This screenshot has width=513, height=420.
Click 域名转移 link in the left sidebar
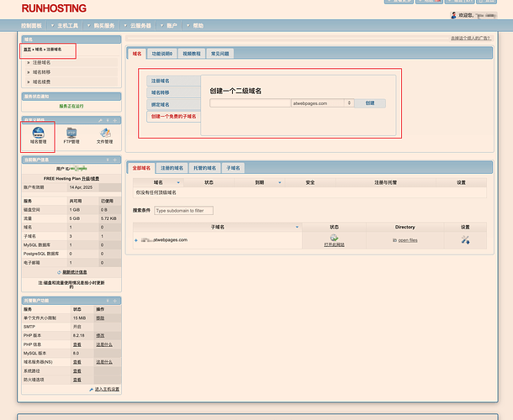(x=41, y=72)
